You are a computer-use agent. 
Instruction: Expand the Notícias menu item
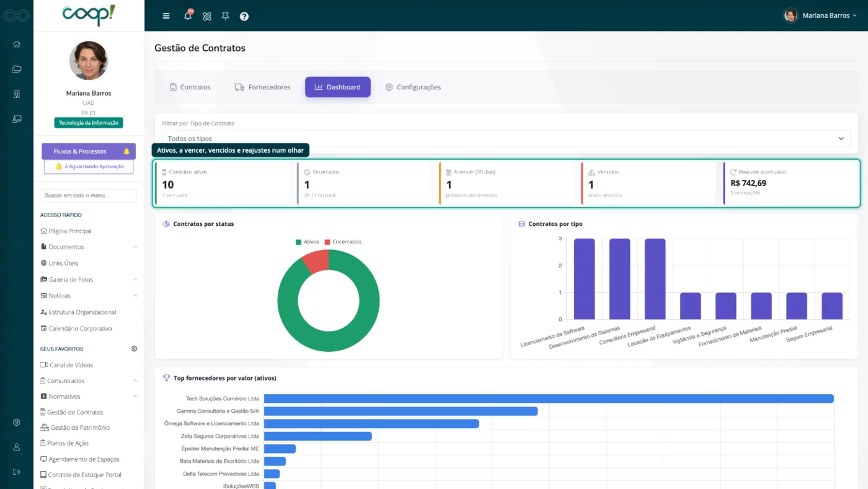point(89,296)
